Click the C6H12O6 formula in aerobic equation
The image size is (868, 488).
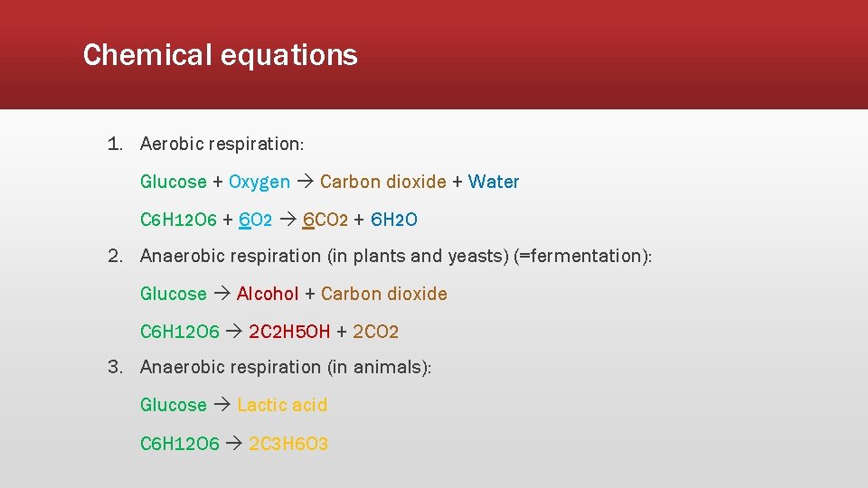click(178, 220)
